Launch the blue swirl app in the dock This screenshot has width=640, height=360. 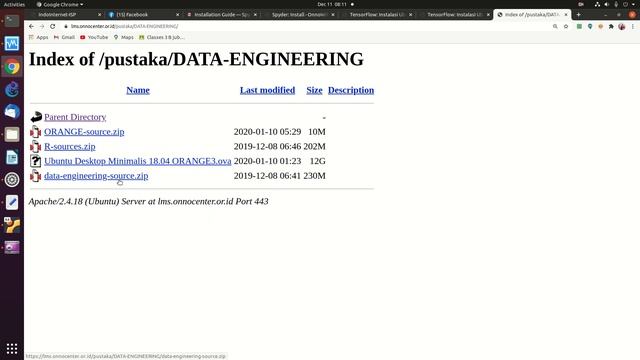[x=12, y=89]
